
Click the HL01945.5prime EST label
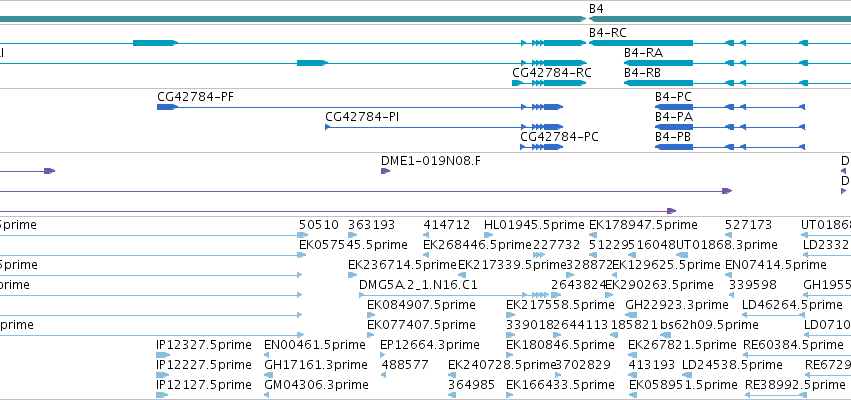534,225
